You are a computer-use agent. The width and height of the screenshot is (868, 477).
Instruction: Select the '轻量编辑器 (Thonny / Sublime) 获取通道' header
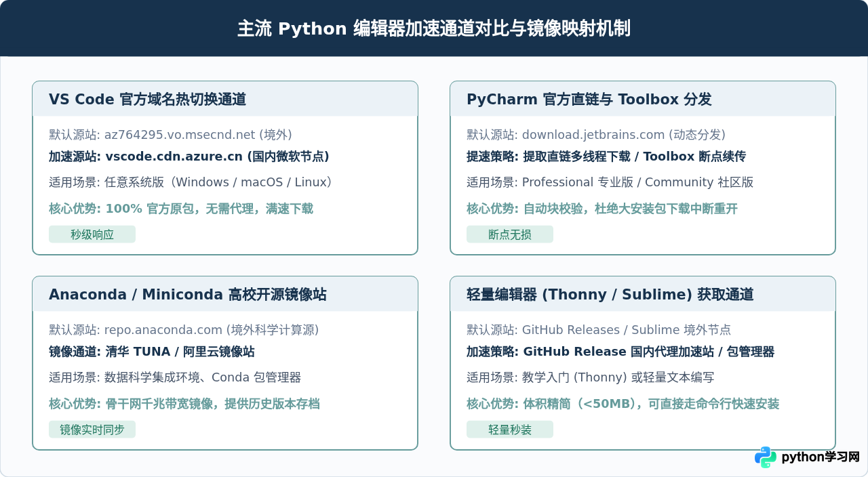643,294
